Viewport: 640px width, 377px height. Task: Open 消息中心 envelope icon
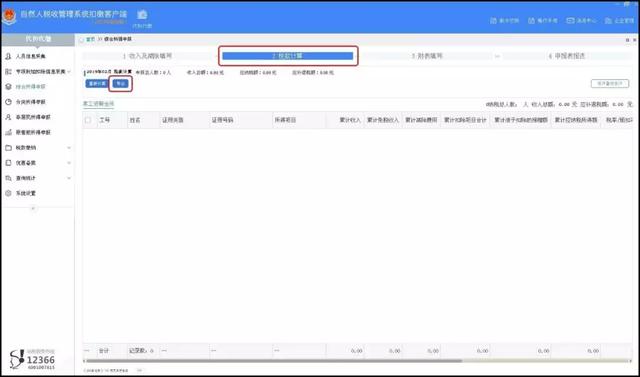pos(570,20)
